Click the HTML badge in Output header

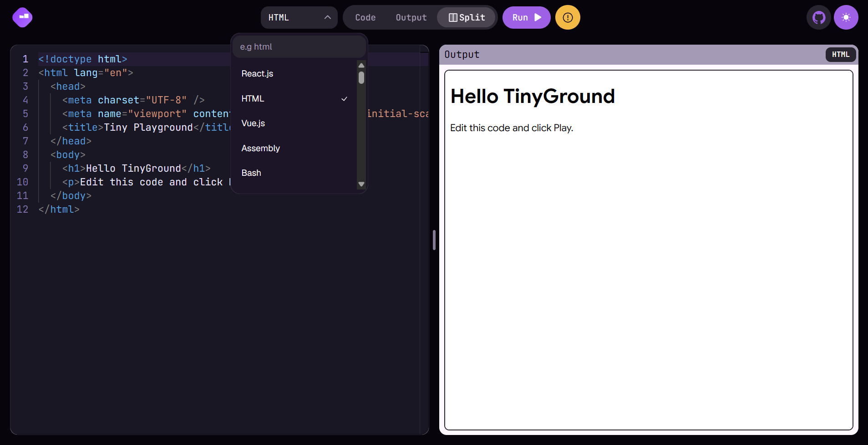pos(841,55)
